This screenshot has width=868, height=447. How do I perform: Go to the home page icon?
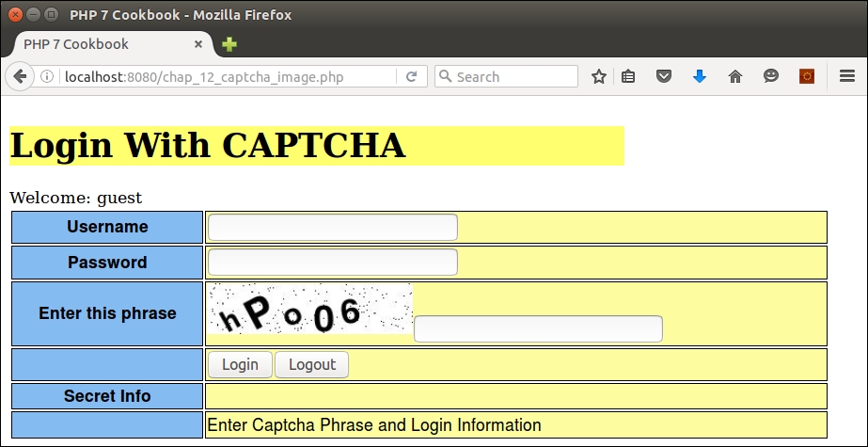point(734,76)
